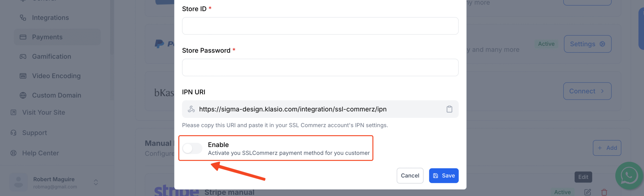The image size is (644, 196).
Task: Click the bKash Connect button
Action: (x=587, y=91)
